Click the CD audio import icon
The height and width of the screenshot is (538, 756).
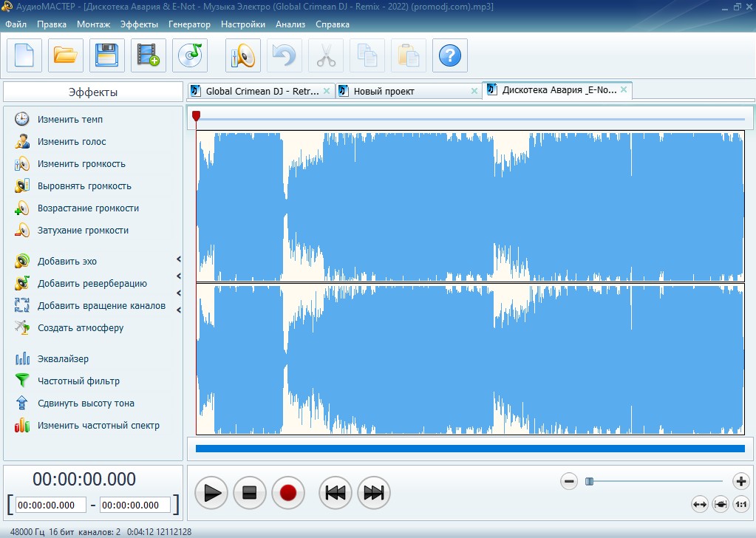[x=190, y=55]
